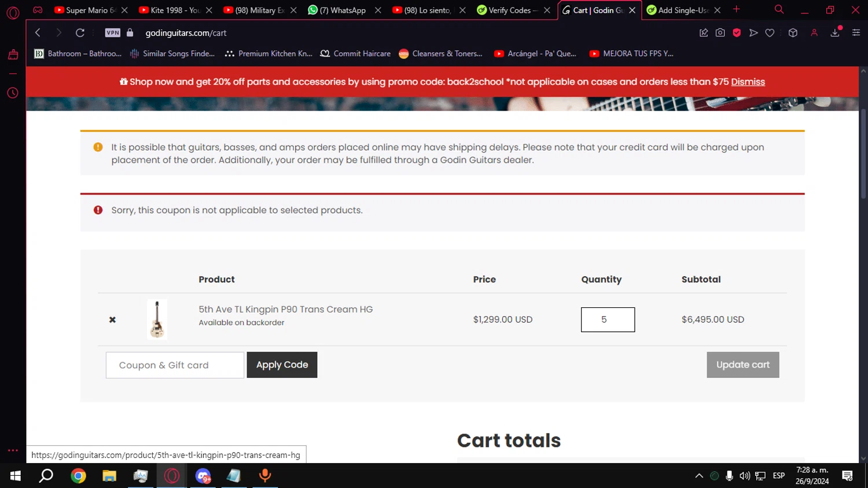The width and height of the screenshot is (868, 488).
Task: Search open tabs with magnifier icon
Action: tap(779, 10)
